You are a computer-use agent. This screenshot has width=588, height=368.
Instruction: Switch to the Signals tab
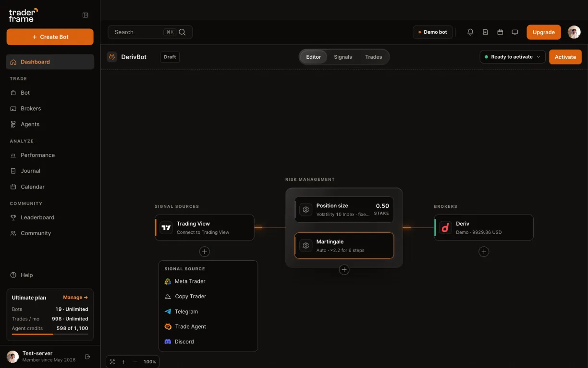[x=343, y=57]
